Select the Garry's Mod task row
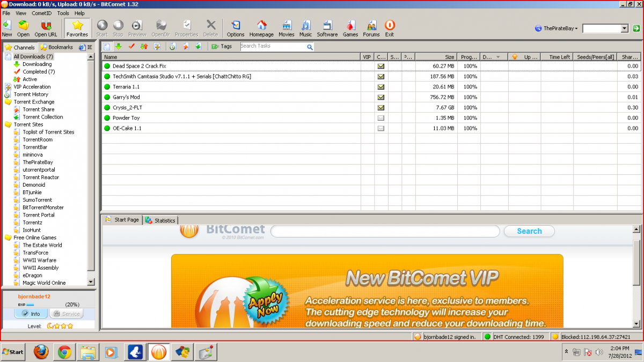The image size is (644, 362). pyautogui.click(x=371, y=97)
